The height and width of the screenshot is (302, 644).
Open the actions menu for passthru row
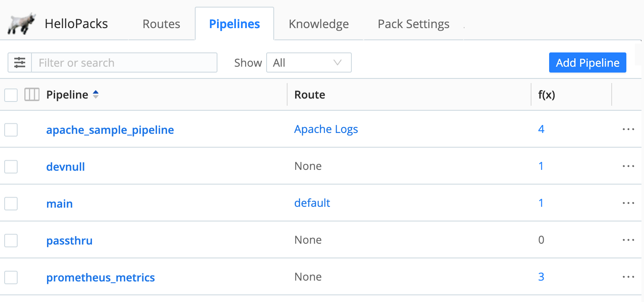click(628, 240)
